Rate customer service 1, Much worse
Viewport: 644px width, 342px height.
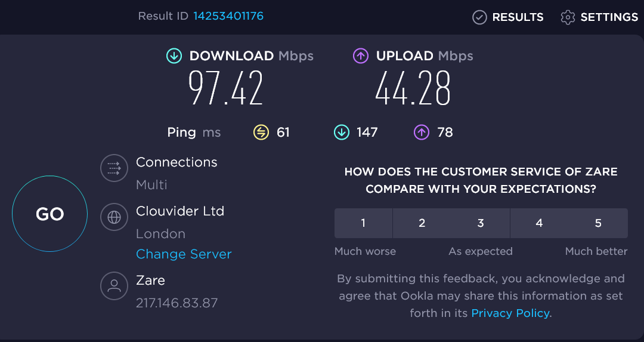363,223
